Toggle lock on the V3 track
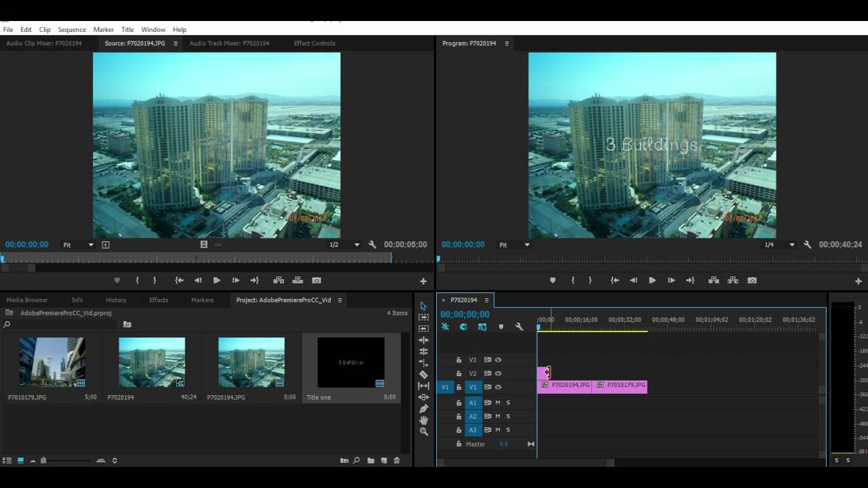This screenshot has width=868, height=488. [x=459, y=360]
